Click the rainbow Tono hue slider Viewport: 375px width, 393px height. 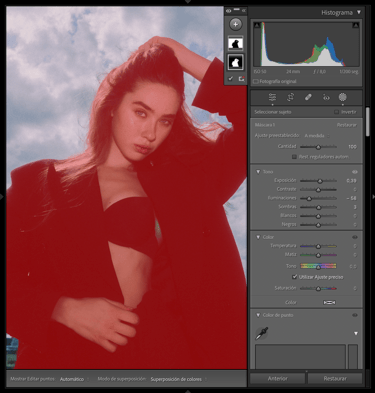click(318, 266)
